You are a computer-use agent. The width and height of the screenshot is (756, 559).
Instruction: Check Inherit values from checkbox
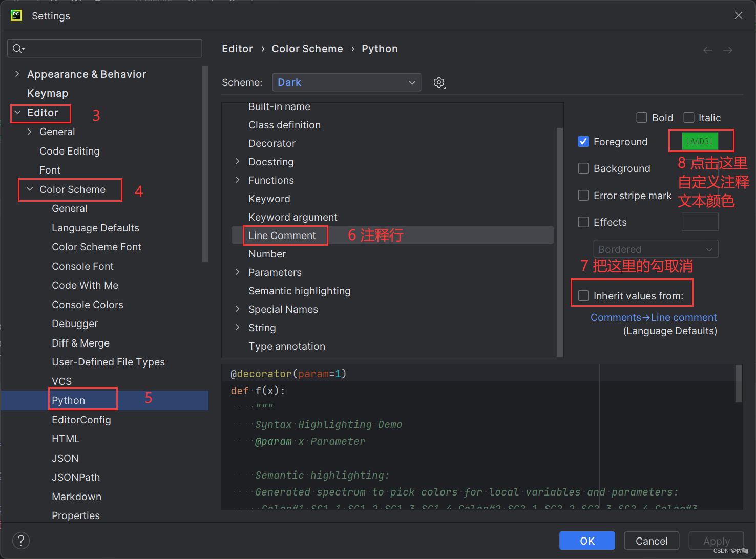[x=583, y=296]
